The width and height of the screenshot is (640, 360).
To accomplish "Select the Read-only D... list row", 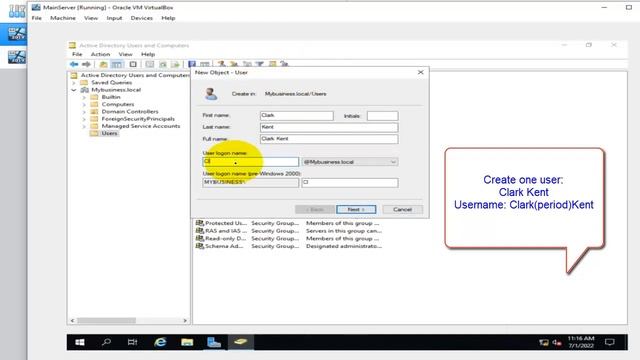I will tap(289, 238).
